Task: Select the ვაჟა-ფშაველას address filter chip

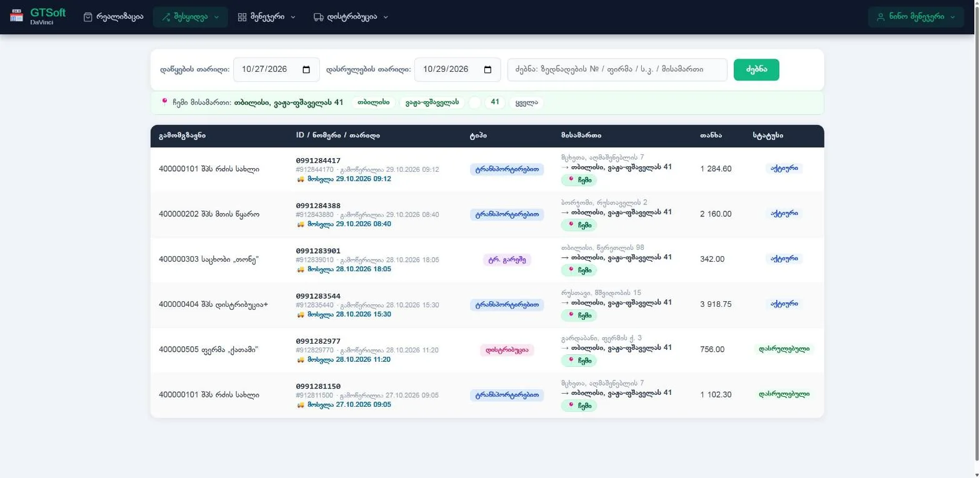Action: point(432,102)
